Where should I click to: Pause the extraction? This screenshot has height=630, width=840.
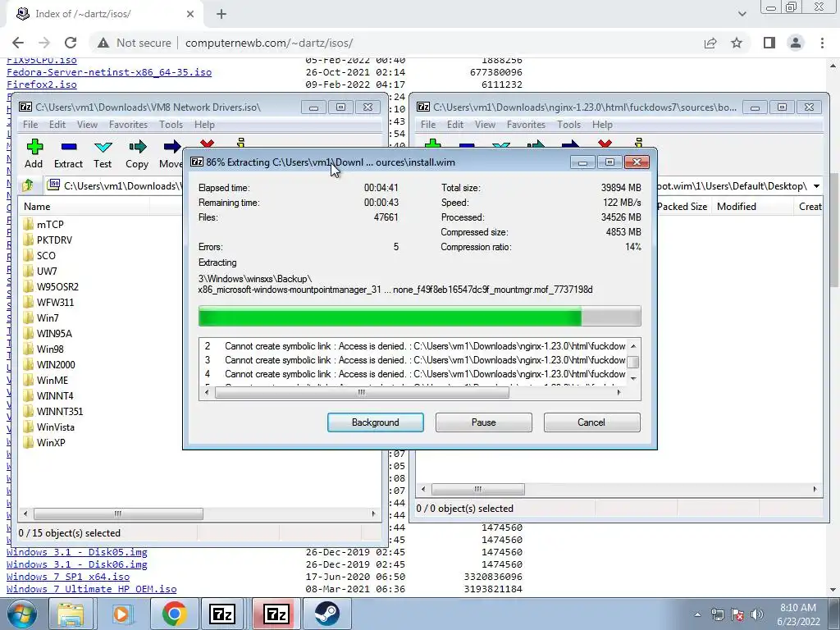[x=484, y=422]
